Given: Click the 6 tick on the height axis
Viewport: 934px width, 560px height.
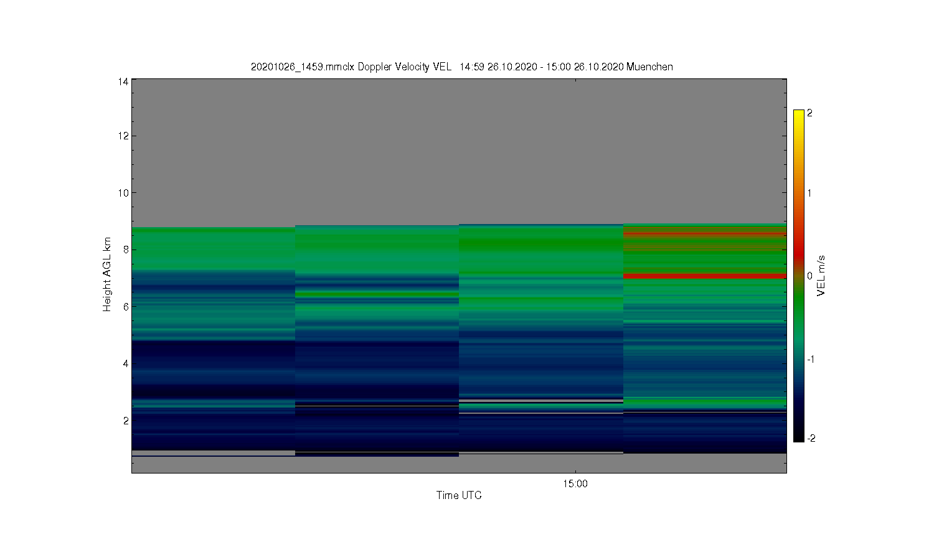Looking at the screenshot, I should [x=126, y=307].
